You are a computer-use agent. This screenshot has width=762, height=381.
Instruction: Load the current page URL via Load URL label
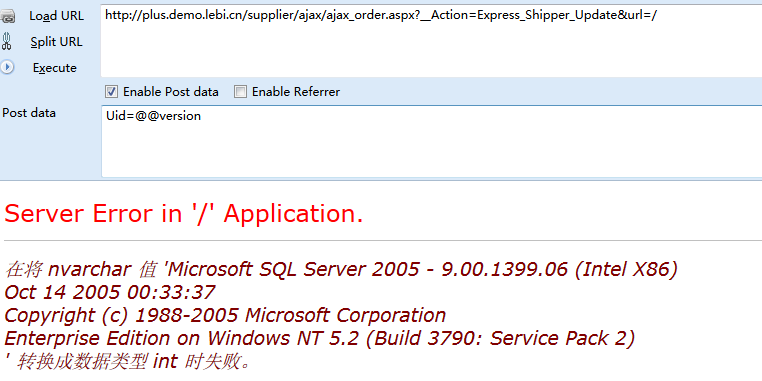tap(56, 16)
